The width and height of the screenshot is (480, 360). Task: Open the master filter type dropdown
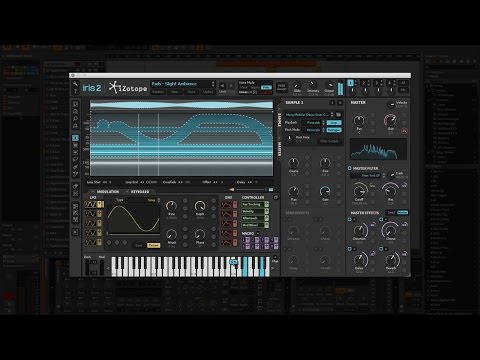coord(368,175)
